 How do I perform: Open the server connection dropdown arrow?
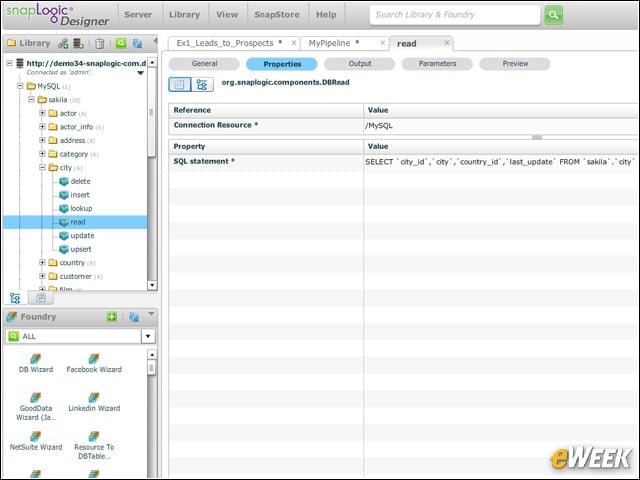(140, 73)
